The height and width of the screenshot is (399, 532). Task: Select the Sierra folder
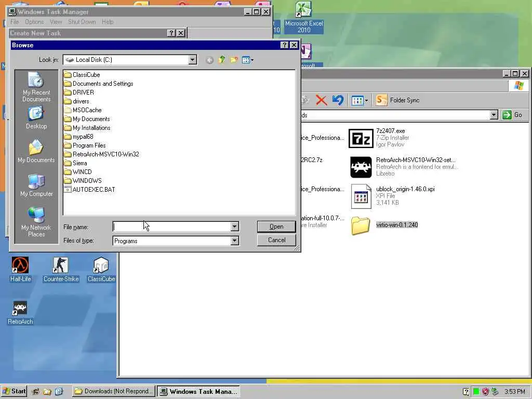point(75,163)
